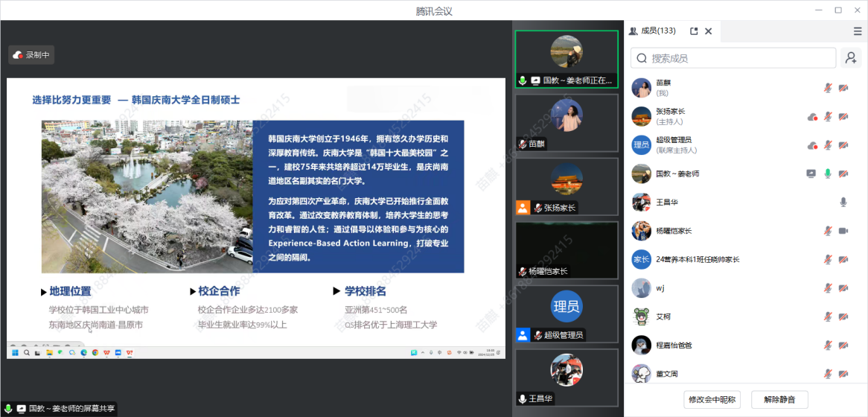Open the hamburger menu in members panel

coord(858,31)
